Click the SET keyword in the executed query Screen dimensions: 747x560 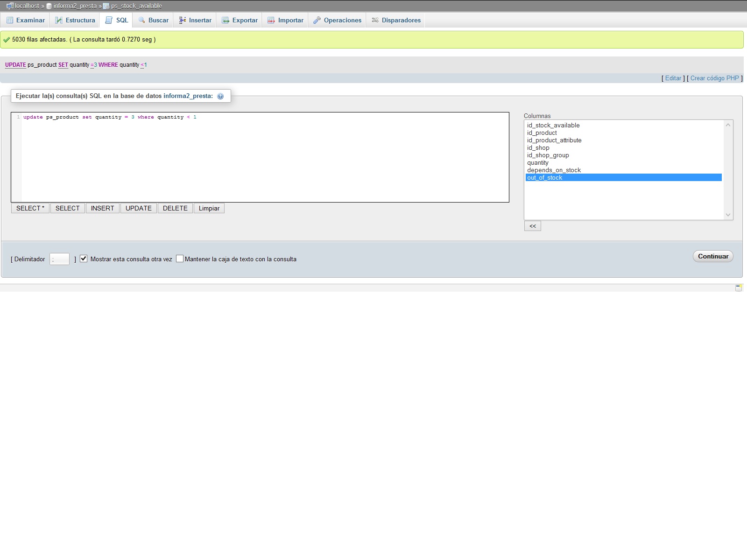click(x=63, y=65)
